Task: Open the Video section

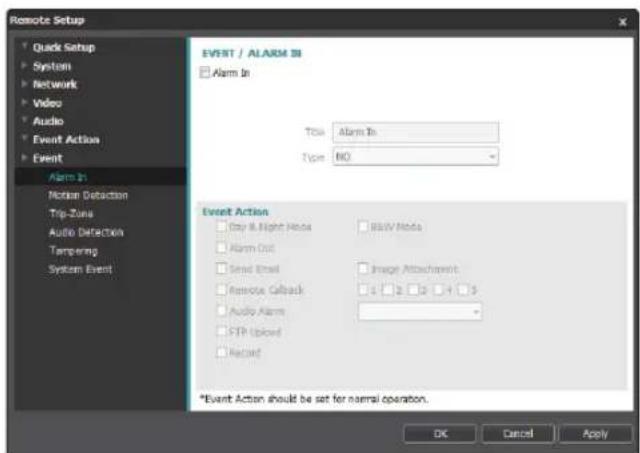Action: (x=47, y=103)
